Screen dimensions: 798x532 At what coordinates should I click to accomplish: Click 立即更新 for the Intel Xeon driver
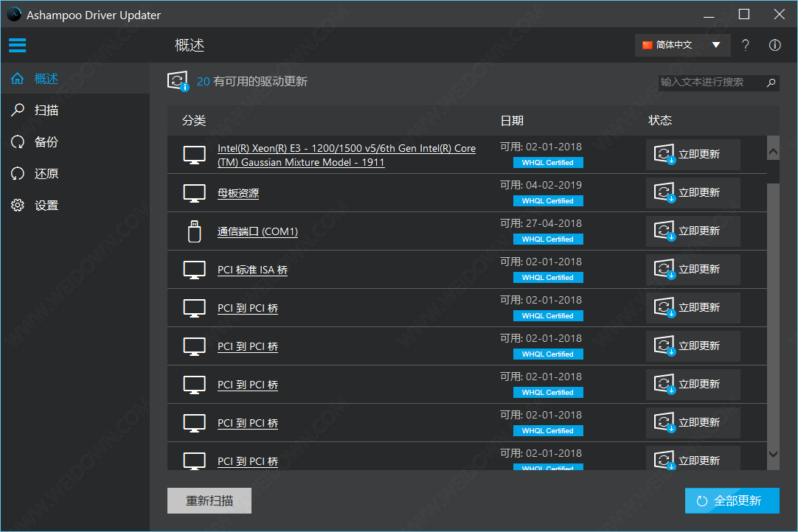tap(693, 154)
